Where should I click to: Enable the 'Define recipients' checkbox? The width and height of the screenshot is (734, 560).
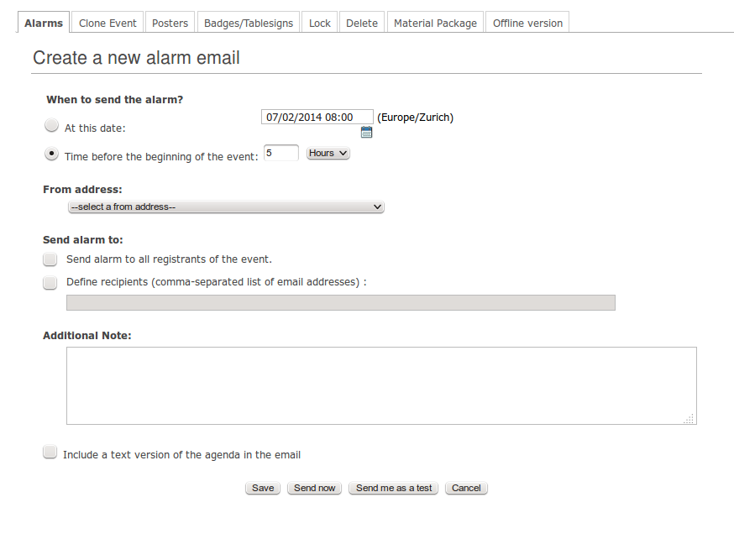click(50, 283)
